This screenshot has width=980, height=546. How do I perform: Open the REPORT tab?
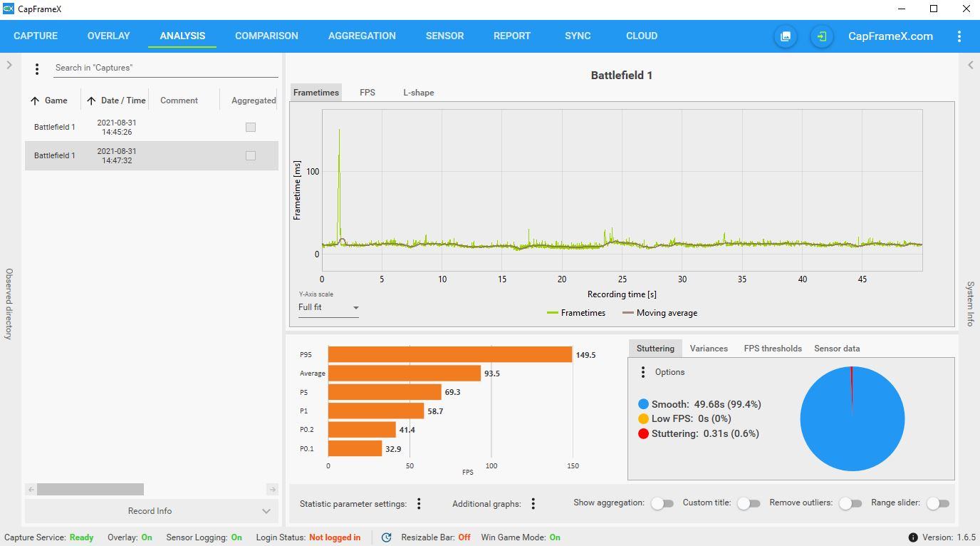[x=512, y=36]
